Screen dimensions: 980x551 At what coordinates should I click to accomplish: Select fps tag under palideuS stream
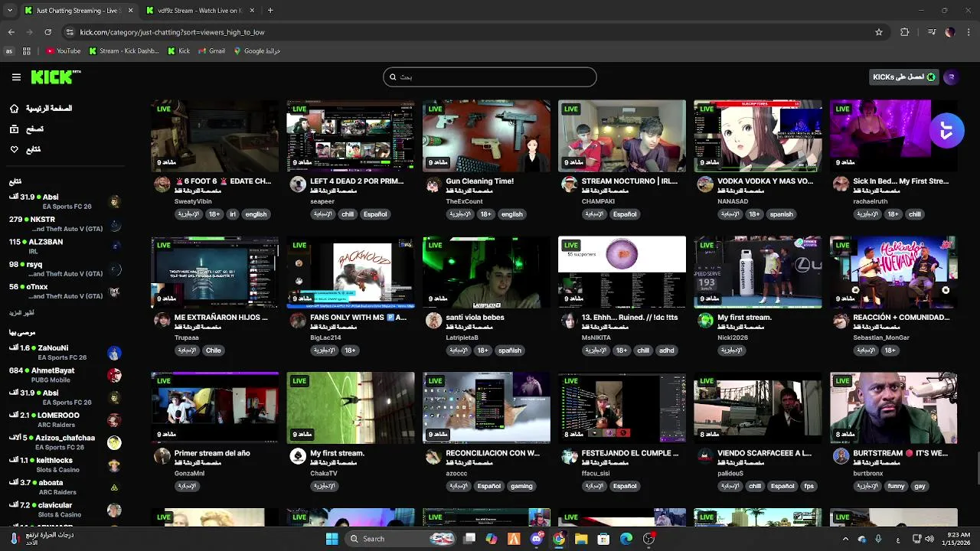(x=809, y=486)
